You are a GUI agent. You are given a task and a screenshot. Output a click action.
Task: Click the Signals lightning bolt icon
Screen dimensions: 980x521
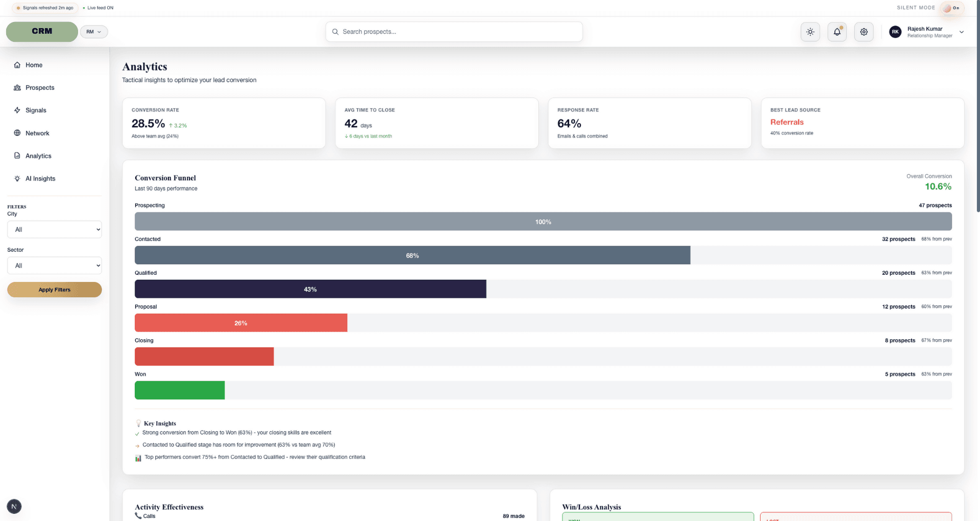click(17, 110)
